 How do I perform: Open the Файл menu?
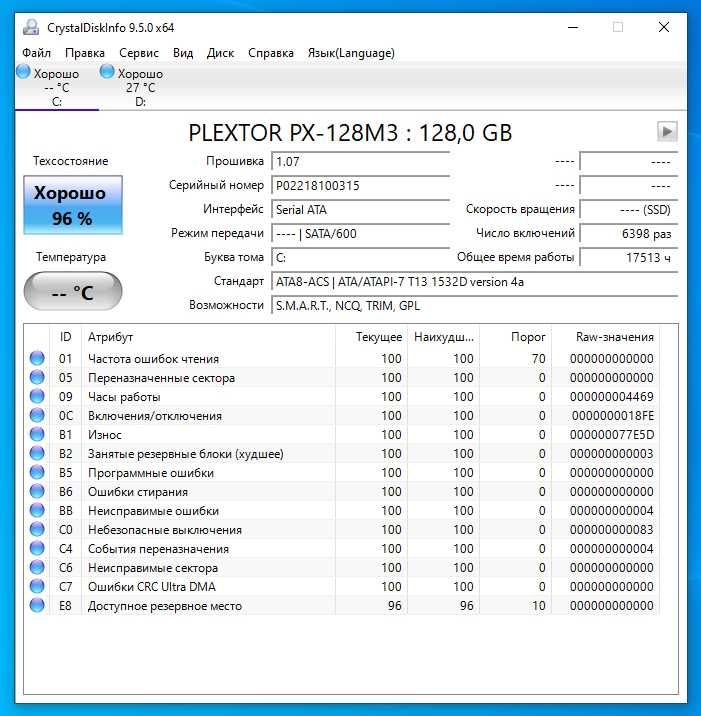coord(37,53)
